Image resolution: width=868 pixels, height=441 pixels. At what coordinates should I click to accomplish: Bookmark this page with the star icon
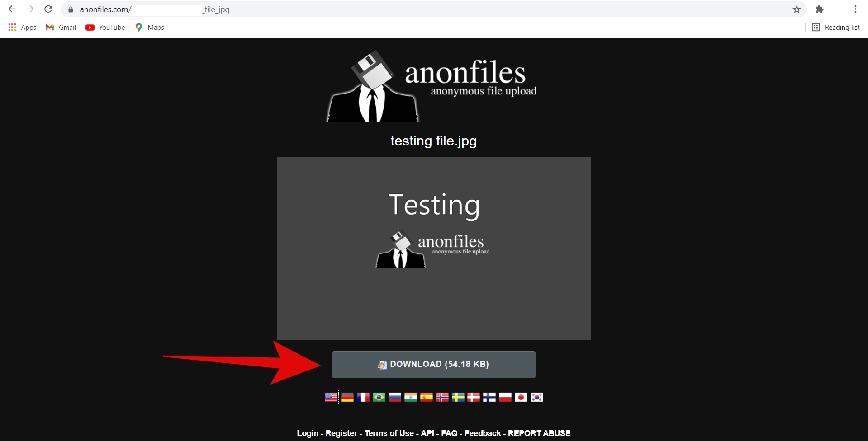(797, 9)
